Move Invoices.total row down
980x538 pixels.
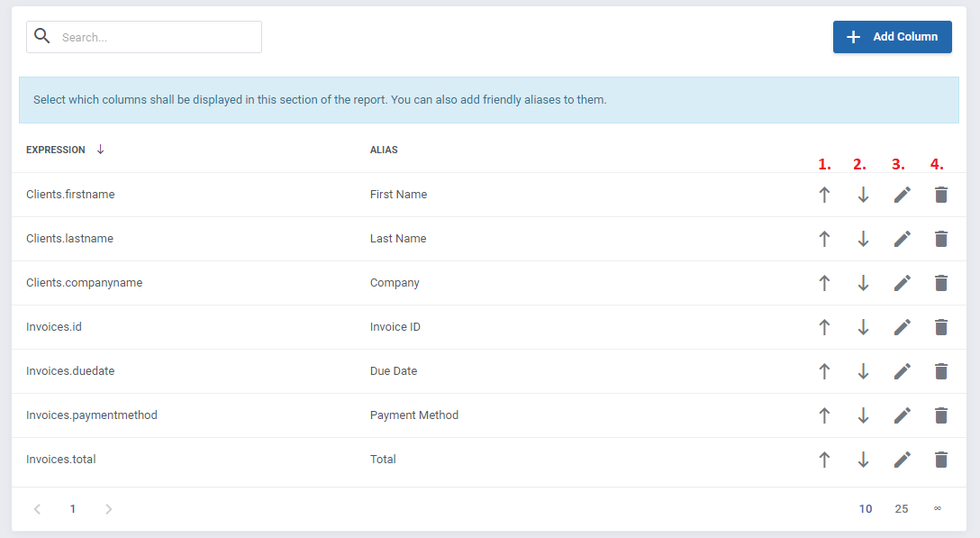coord(863,460)
